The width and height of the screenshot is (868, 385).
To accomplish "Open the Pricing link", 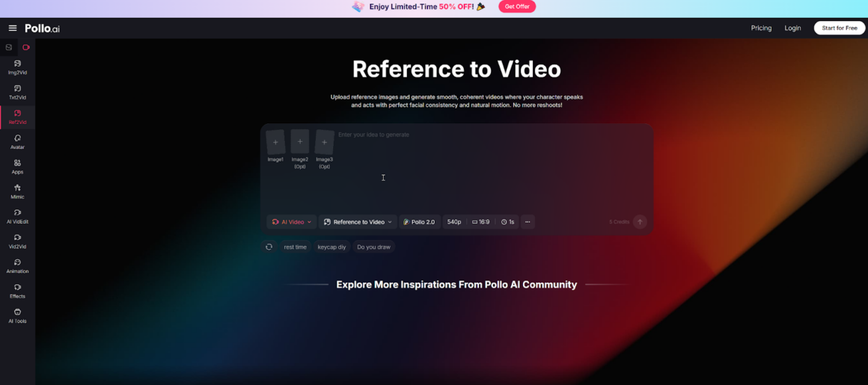I will click(761, 28).
